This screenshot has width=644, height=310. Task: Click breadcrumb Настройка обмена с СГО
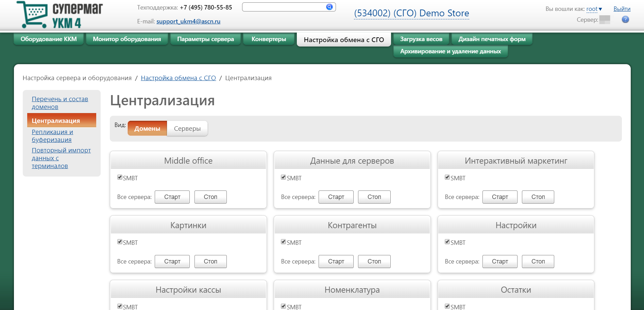[178, 78]
